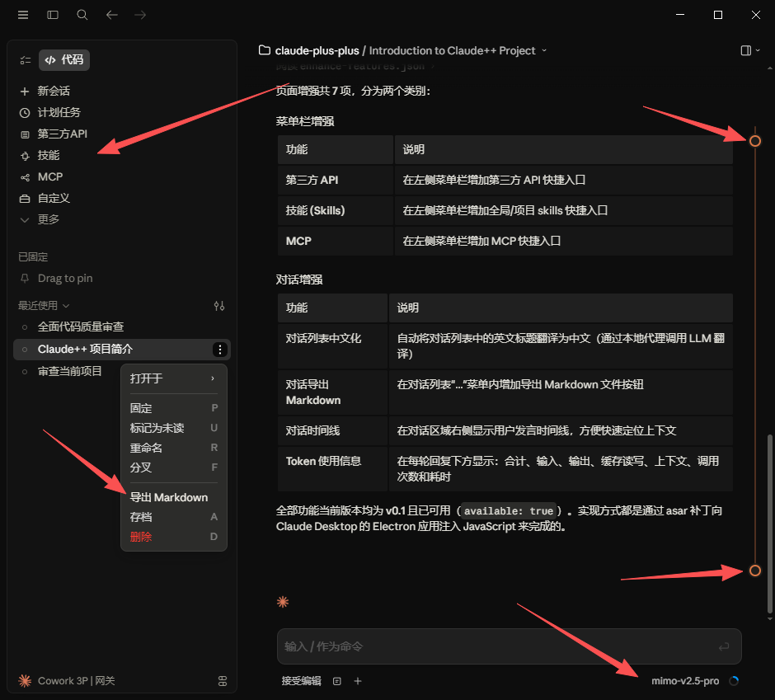Open the 自定义 customize entry
The width and height of the screenshot is (775, 700).
pyautogui.click(x=45, y=198)
